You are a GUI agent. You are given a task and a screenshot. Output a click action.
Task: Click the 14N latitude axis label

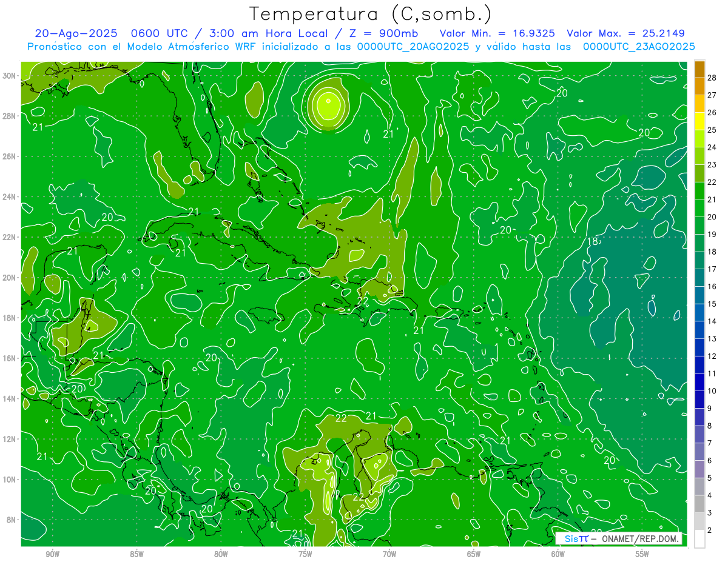click(9, 399)
